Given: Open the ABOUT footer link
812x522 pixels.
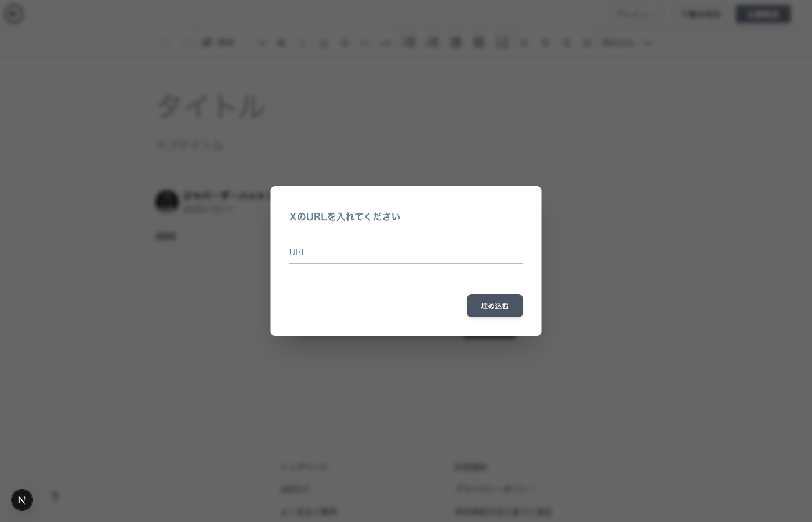Looking at the screenshot, I should [295, 490].
